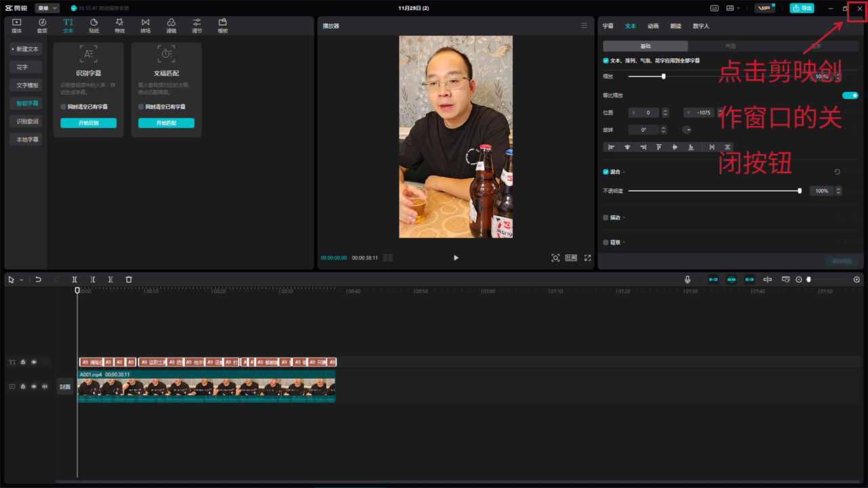Open the 贴纸 stickers panel
Image resolution: width=868 pixels, height=488 pixels.
94,26
